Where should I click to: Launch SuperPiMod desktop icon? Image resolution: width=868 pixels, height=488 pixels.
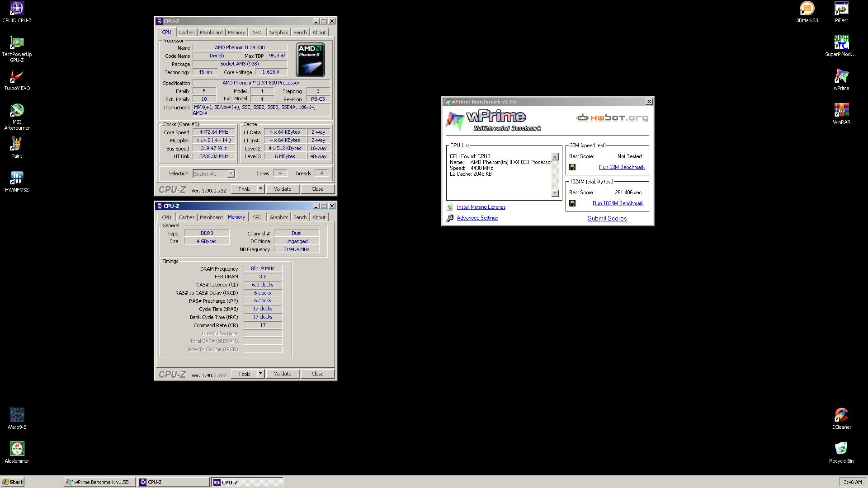point(841,46)
